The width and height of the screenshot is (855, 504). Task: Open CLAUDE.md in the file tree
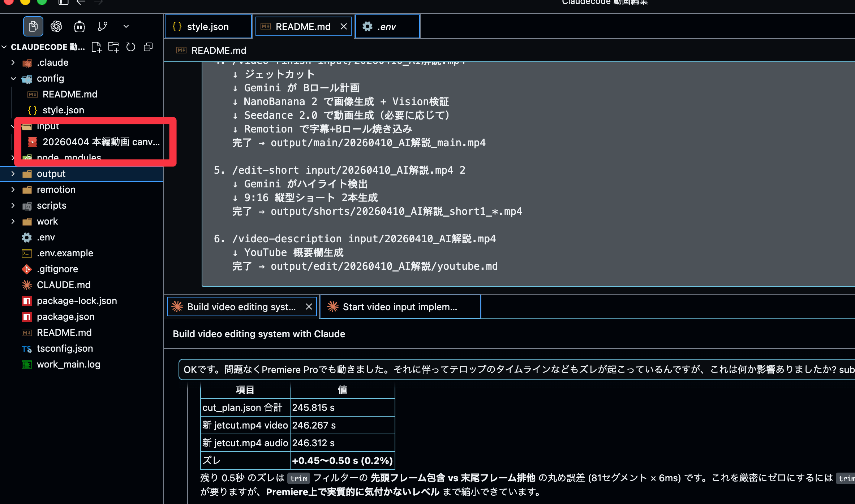pos(64,285)
